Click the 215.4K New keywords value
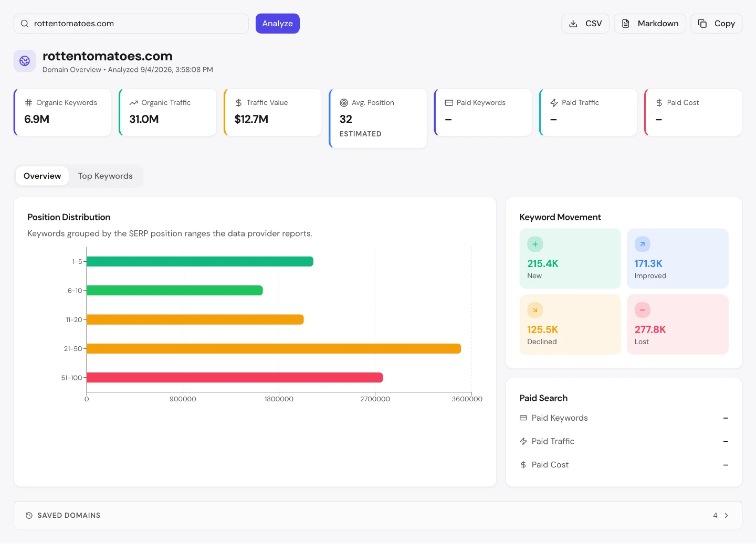 coord(543,264)
